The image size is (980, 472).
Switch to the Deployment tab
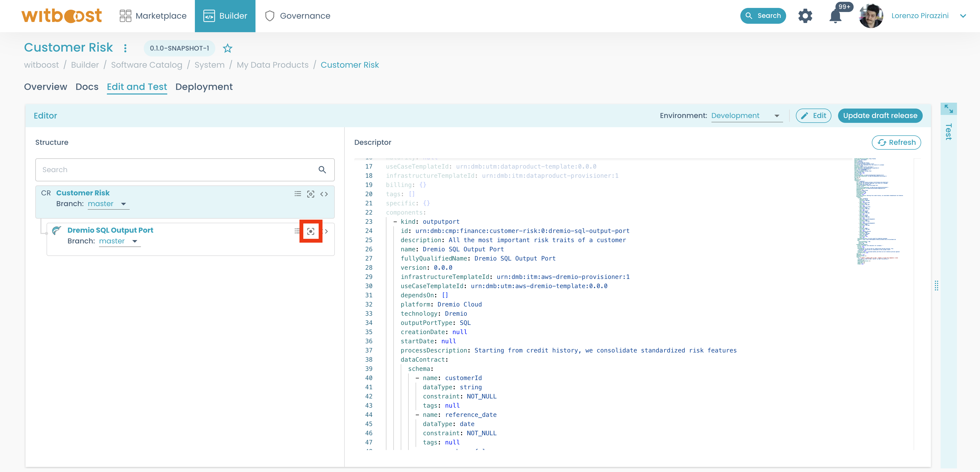tap(204, 87)
